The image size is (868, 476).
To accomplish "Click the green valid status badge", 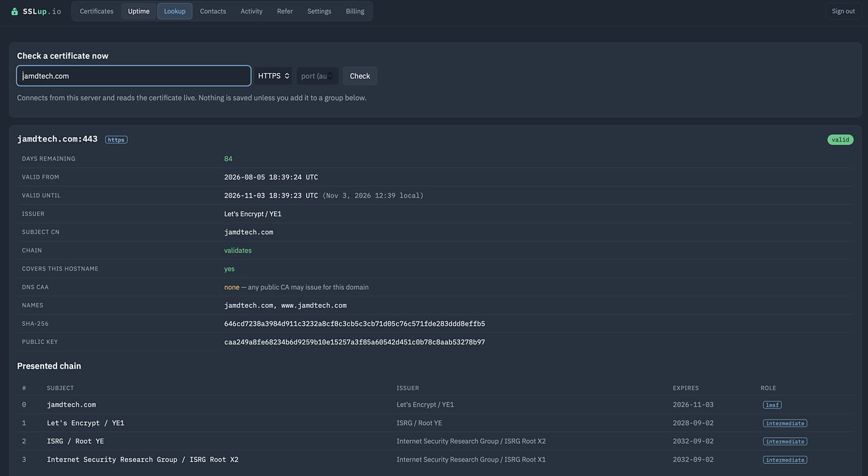I will click(x=840, y=140).
